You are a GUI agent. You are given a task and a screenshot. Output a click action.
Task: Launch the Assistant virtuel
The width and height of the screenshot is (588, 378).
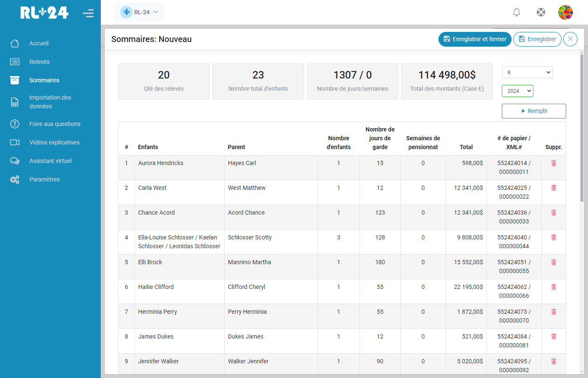(x=50, y=161)
